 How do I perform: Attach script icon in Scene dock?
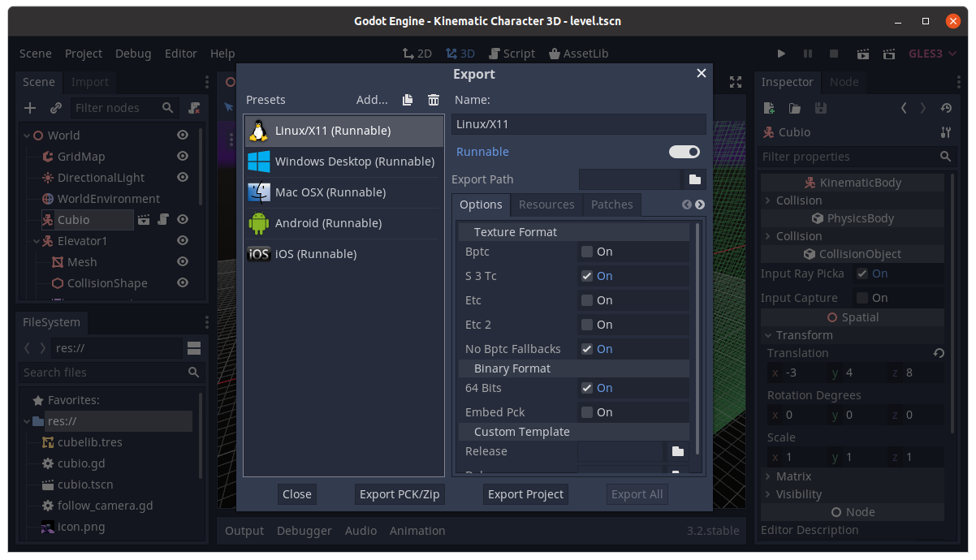[194, 108]
